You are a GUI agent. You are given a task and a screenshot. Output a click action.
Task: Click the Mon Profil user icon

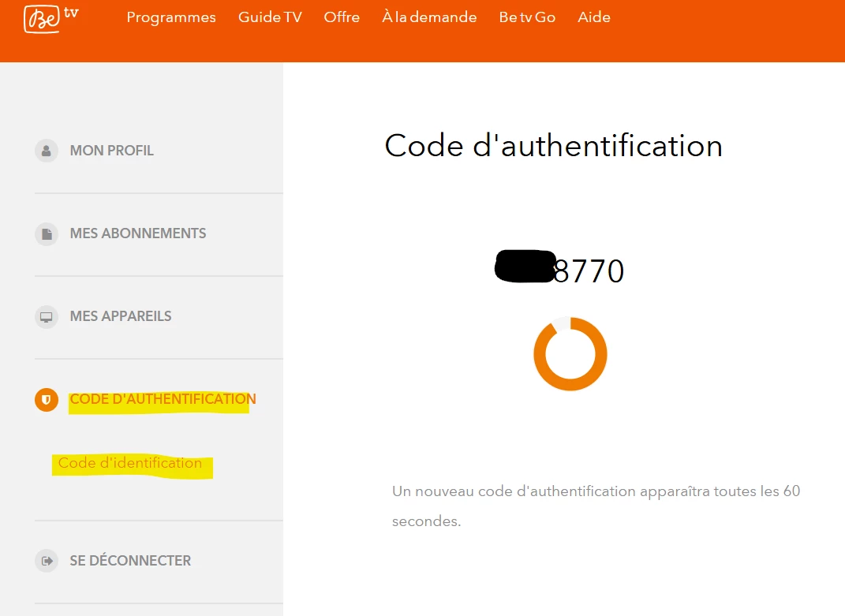point(47,151)
